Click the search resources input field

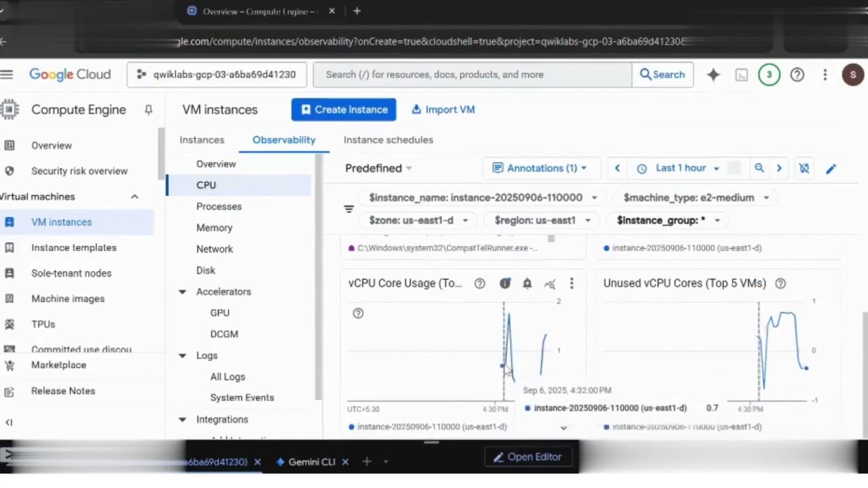click(473, 75)
